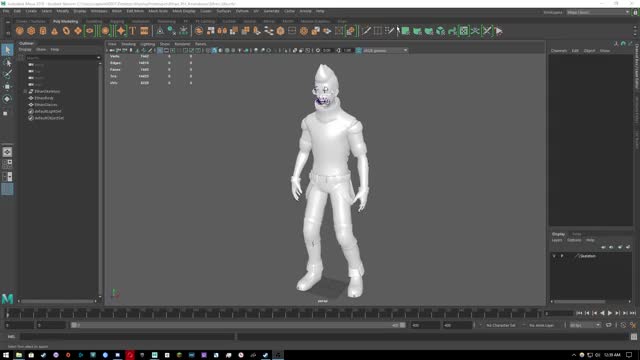Toggle Skeleton layer visibility V box
The image size is (640, 360).
(x=554, y=256)
